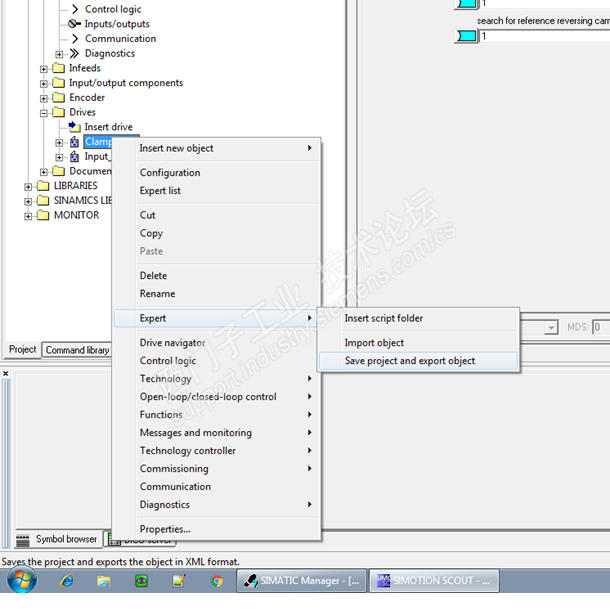The height and width of the screenshot is (616, 610).
Task: Launch Chrome from the taskbar
Action: (x=216, y=581)
